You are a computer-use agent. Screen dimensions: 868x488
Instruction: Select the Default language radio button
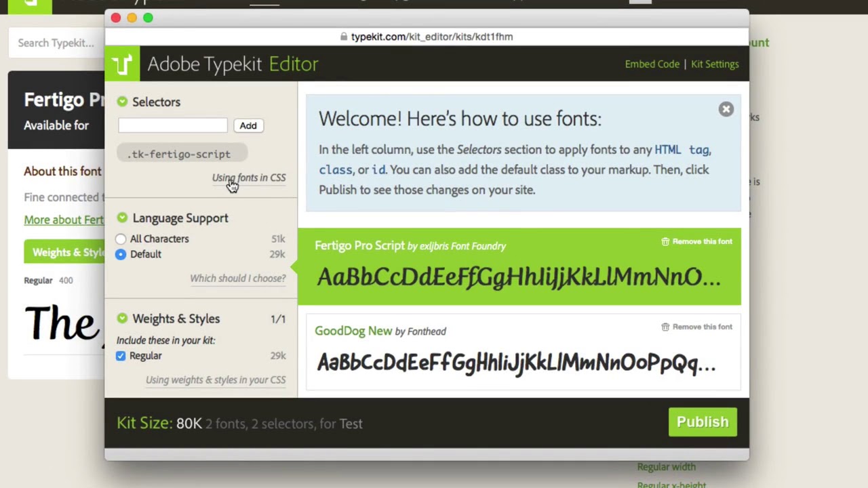tap(121, 254)
